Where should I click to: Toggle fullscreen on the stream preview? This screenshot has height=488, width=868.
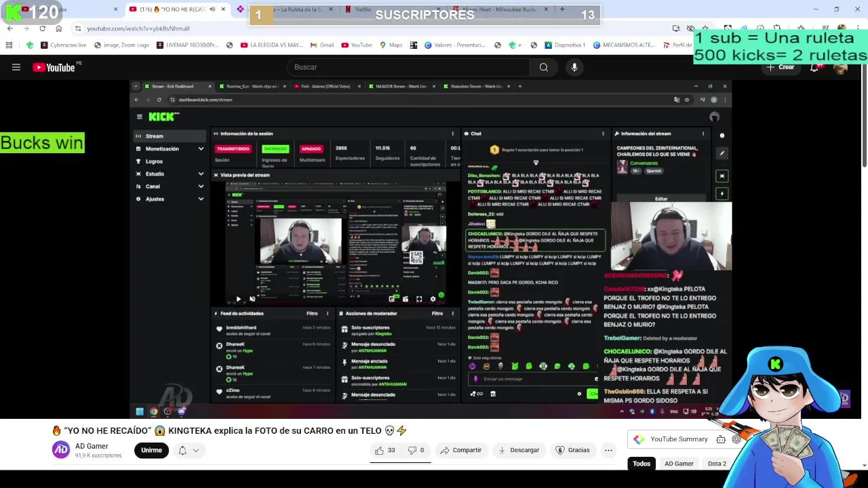419,299
